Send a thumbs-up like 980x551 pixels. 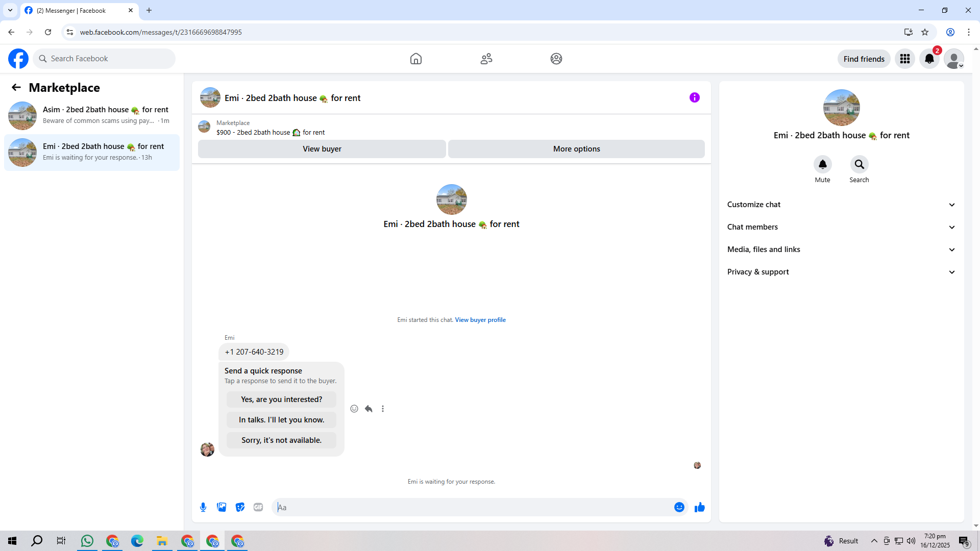700,507
